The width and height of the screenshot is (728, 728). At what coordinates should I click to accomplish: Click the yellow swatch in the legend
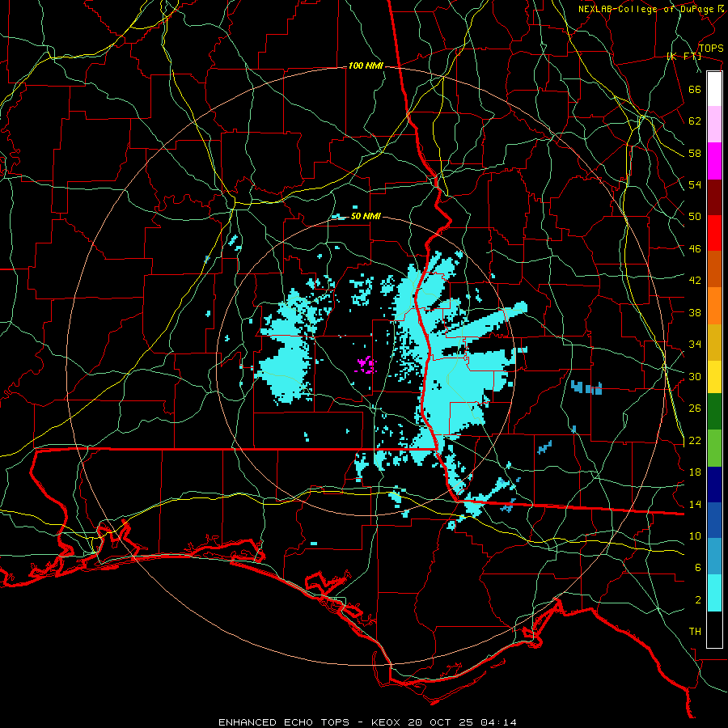click(714, 377)
